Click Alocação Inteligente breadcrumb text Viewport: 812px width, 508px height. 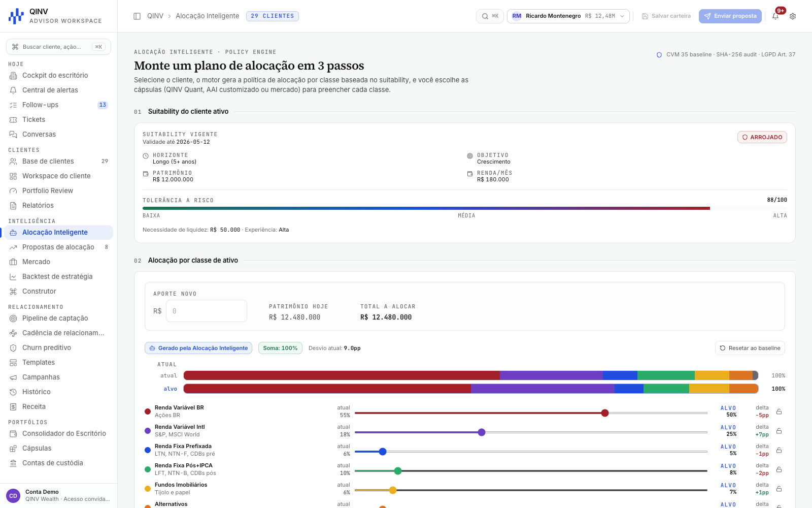[208, 16]
